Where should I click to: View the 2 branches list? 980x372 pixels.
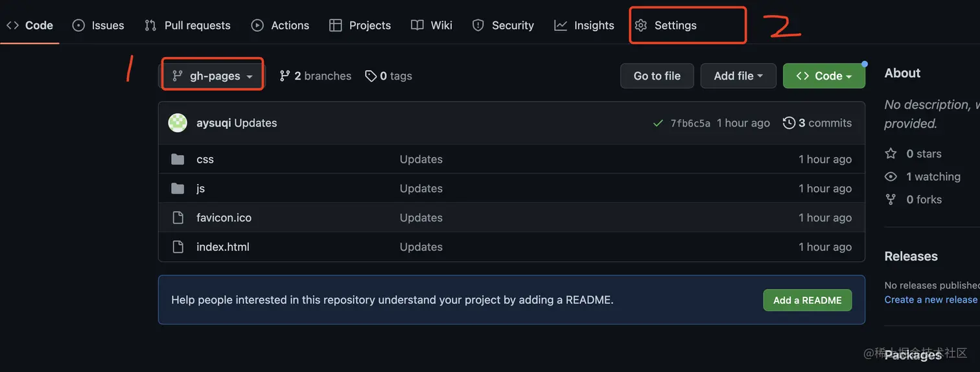point(316,76)
